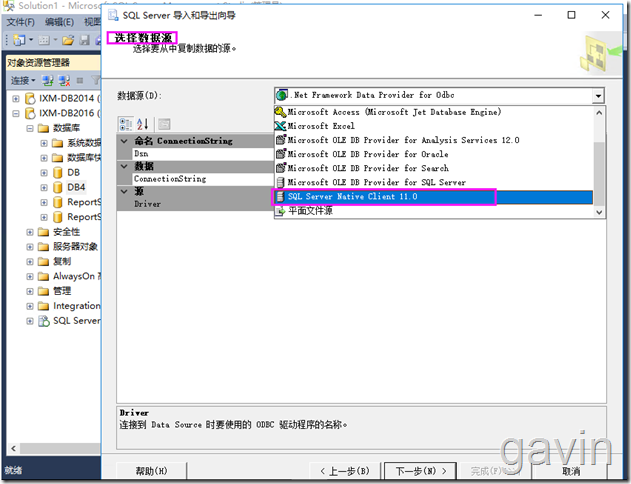The image size is (631, 484).
Task: Select the DB4 database cylinder icon
Action: click(x=58, y=187)
